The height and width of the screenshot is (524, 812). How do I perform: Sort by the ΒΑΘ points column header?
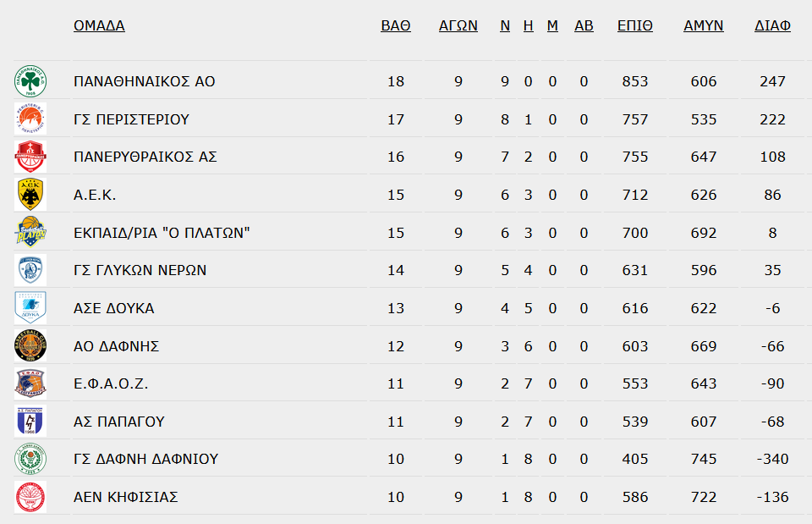pyautogui.click(x=396, y=25)
